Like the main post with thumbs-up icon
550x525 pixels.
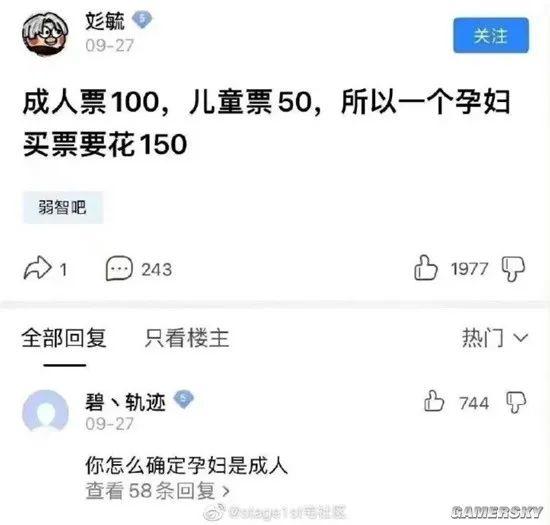pyautogui.click(x=426, y=268)
